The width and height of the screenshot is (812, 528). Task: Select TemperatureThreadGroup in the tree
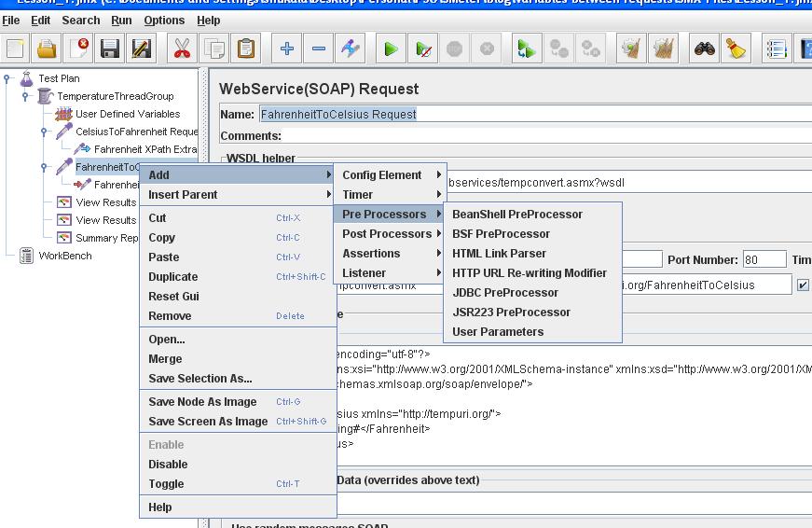pyautogui.click(x=115, y=96)
